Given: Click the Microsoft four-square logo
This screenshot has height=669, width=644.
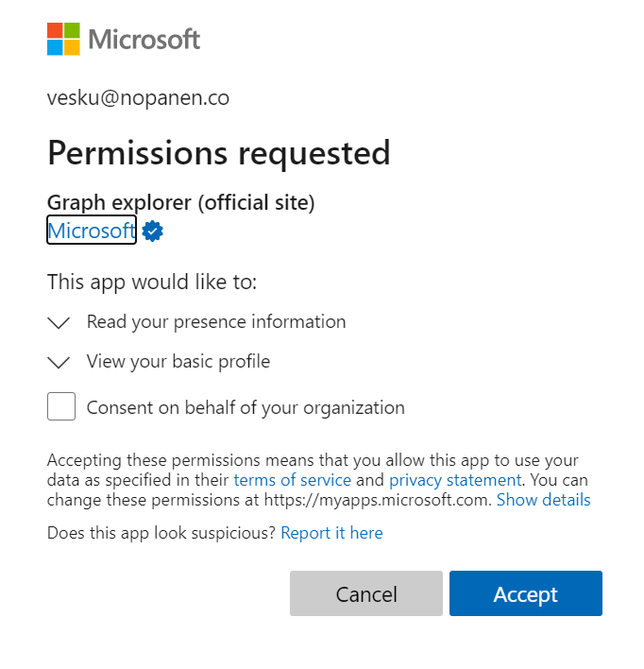Looking at the screenshot, I should click(63, 39).
